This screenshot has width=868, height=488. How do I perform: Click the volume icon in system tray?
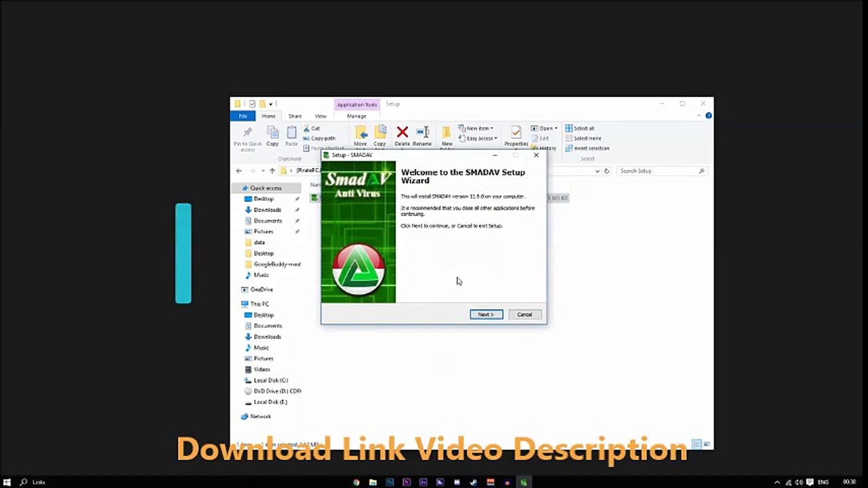(799, 482)
